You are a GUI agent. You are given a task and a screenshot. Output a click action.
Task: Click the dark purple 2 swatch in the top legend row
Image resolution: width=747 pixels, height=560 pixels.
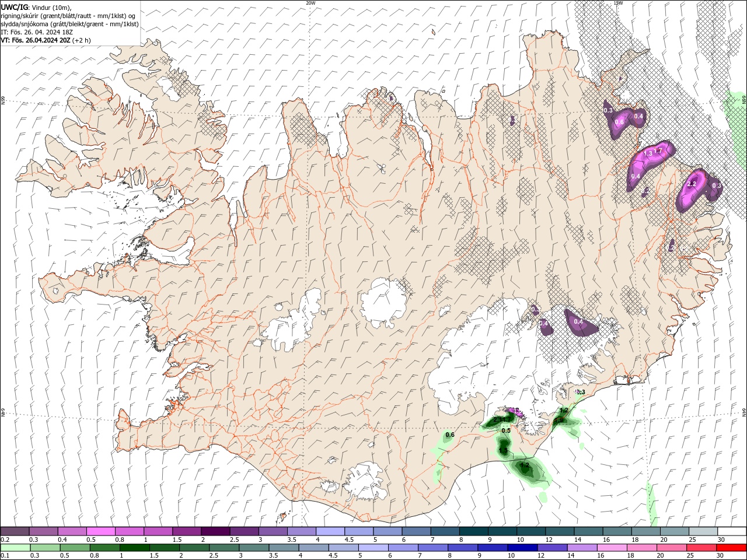tap(215, 531)
